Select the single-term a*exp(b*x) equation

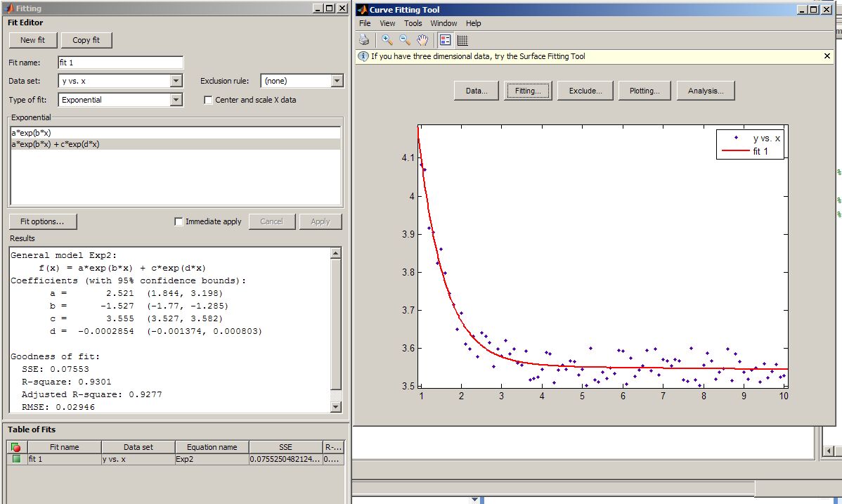(31, 133)
